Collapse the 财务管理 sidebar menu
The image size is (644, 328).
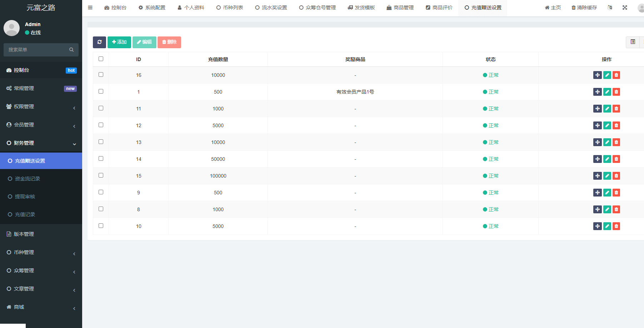(41, 143)
